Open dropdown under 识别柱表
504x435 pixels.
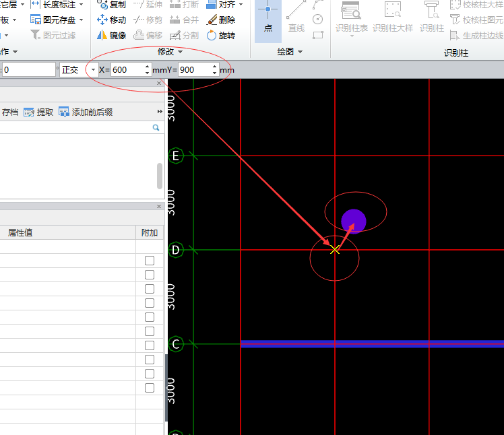pyautogui.click(x=352, y=36)
